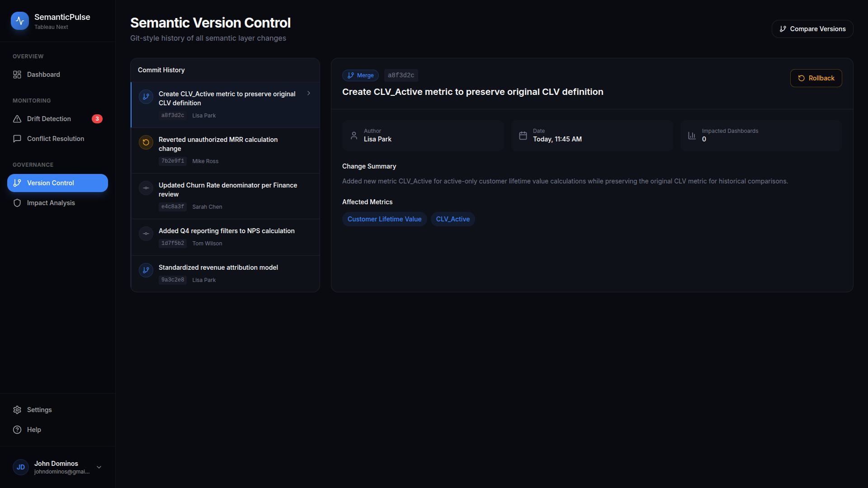
Task: Click the JD user avatar
Action: [x=21, y=467]
